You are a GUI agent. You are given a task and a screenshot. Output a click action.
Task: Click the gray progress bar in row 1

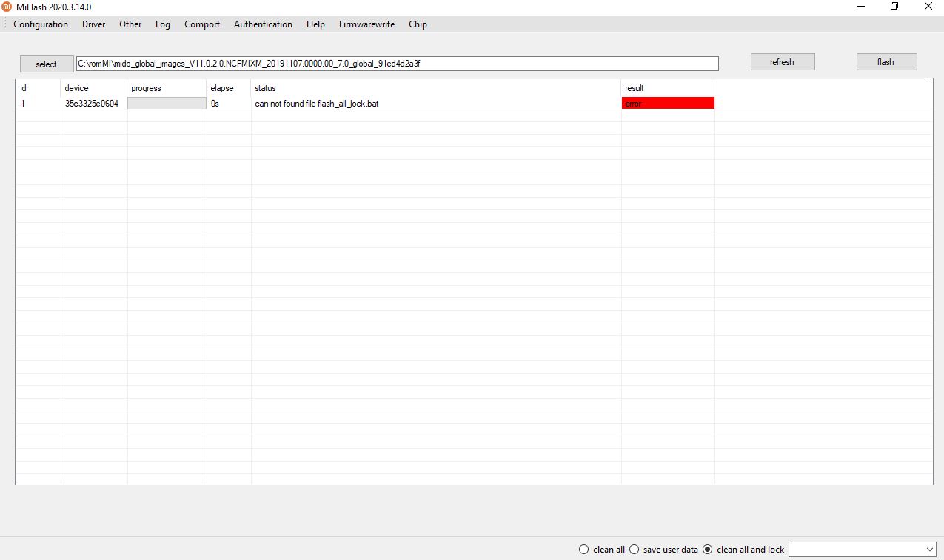pyautogui.click(x=167, y=104)
